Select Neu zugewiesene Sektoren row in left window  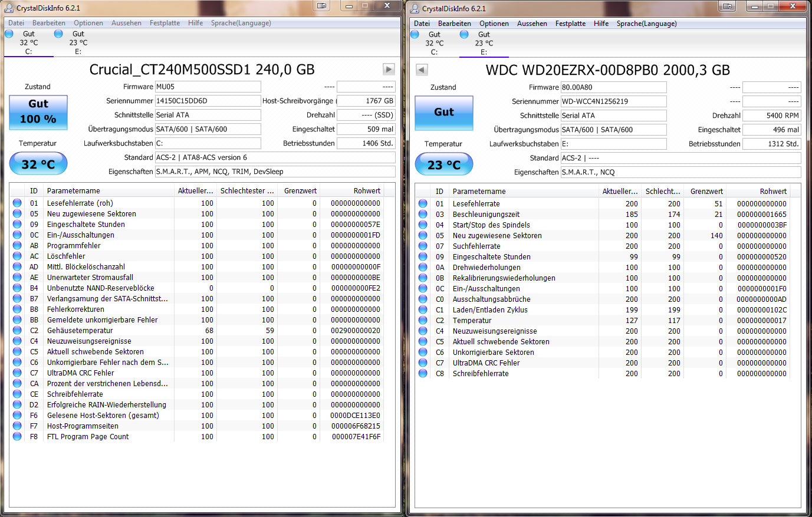(x=197, y=213)
